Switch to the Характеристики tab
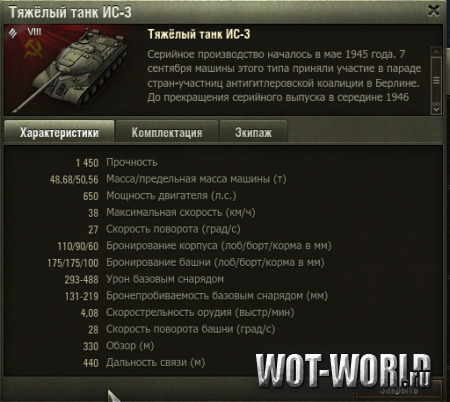The height and width of the screenshot is (402, 450). tap(59, 132)
